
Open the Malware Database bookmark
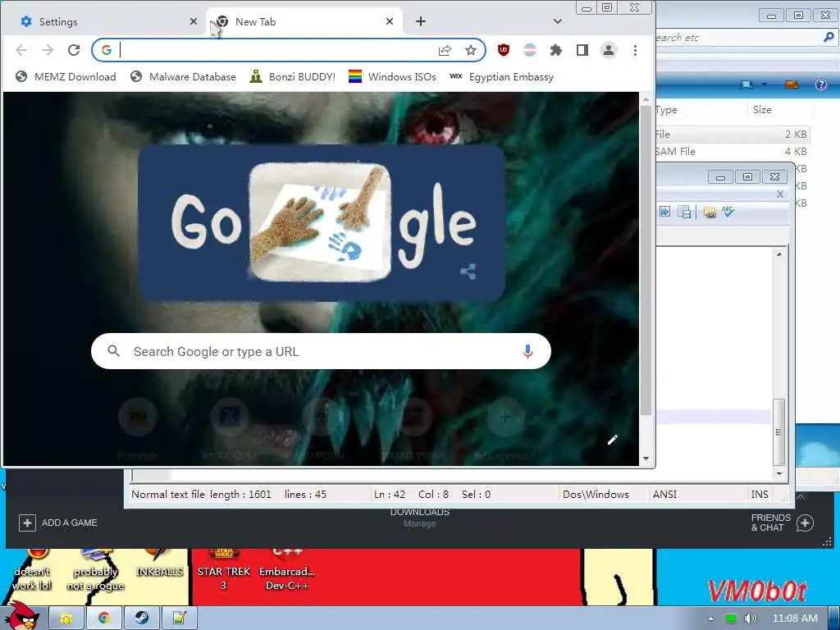(x=183, y=76)
